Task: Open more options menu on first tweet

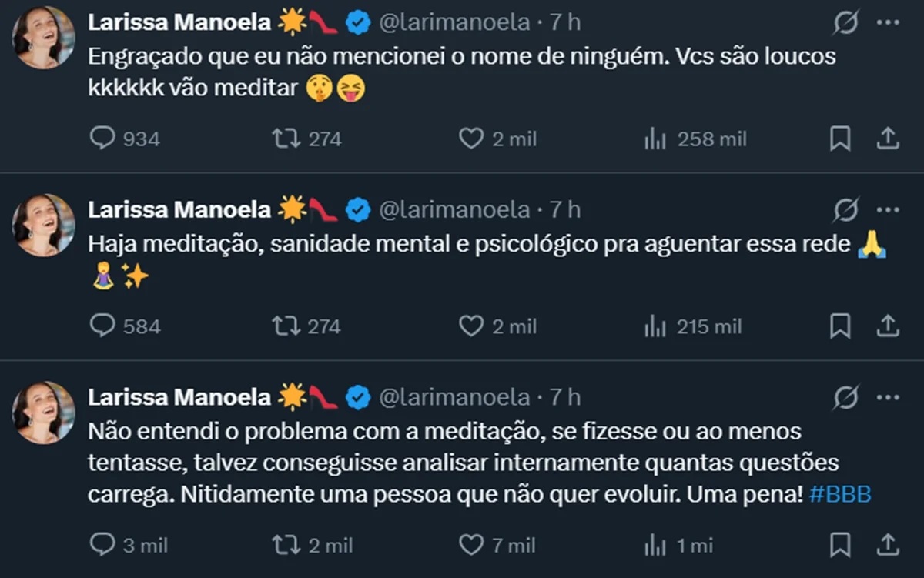Action: click(888, 22)
